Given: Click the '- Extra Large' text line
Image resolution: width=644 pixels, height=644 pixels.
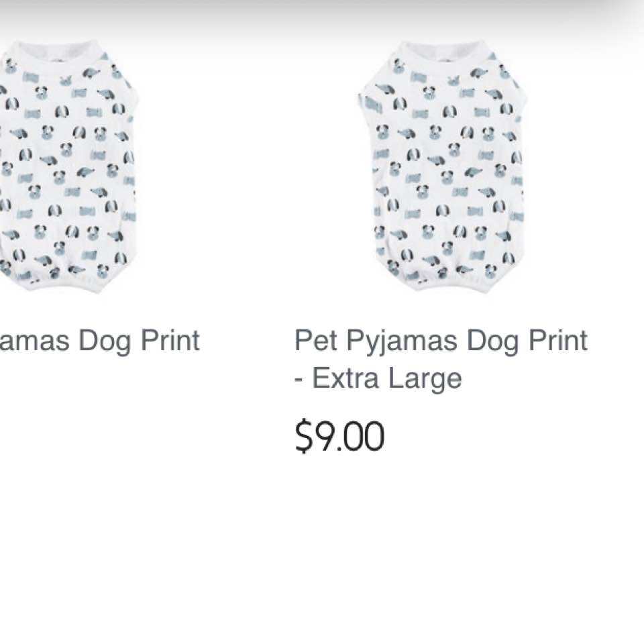Looking at the screenshot, I should click(378, 378).
